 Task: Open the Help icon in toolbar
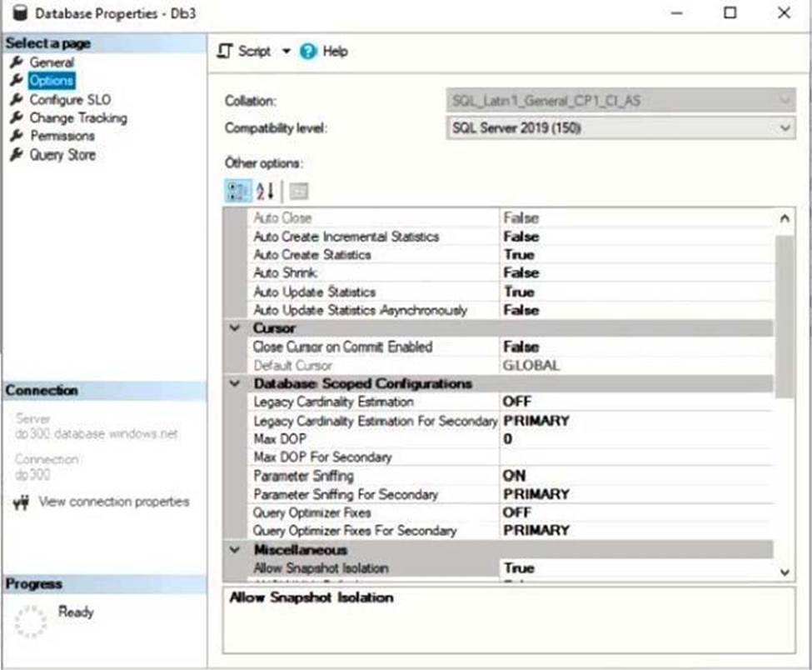pos(309,52)
